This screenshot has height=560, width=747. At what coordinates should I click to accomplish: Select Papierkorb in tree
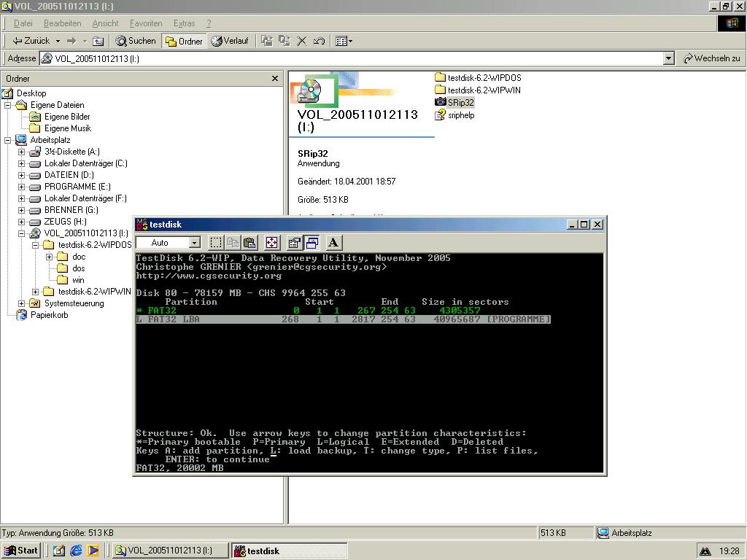tap(49, 315)
